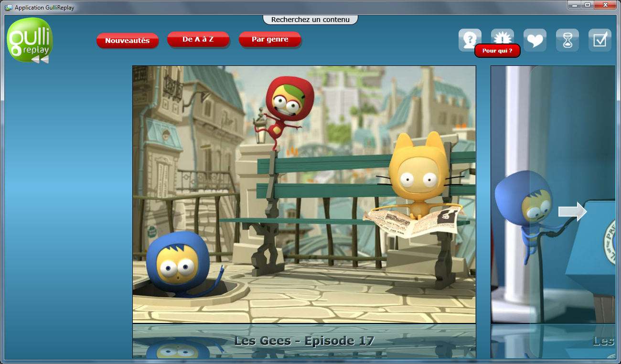Close the GulliReplay application window
The image size is (621, 364).
pyautogui.click(x=605, y=5)
